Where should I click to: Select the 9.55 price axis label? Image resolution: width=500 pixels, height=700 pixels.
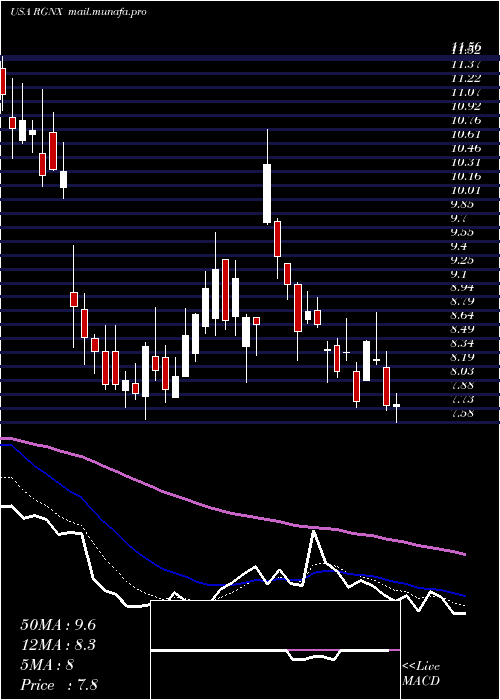pyautogui.click(x=463, y=232)
